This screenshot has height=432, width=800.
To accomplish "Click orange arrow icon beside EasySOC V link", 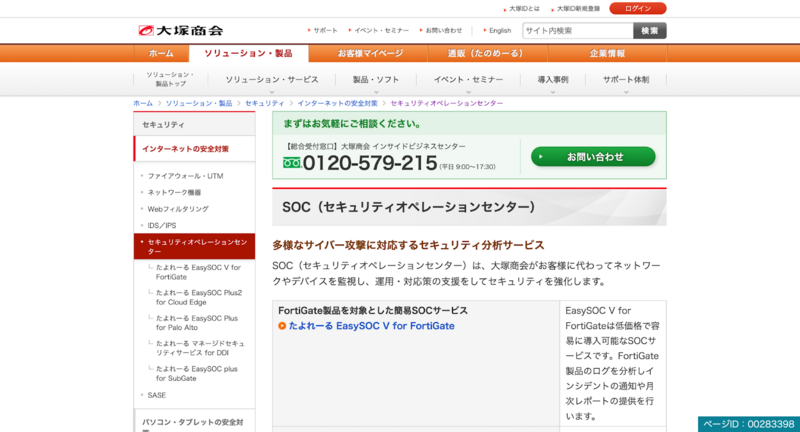I will (x=282, y=326).
